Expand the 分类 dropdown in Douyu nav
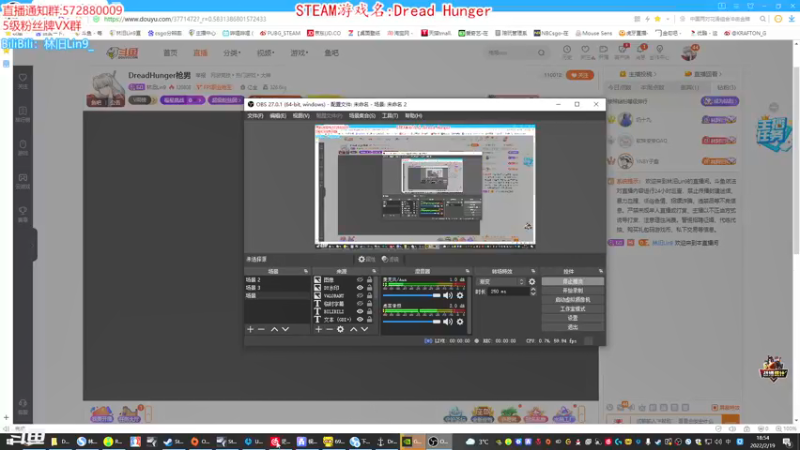Screen dimensions: 800x450 click(x=232, y=53)
